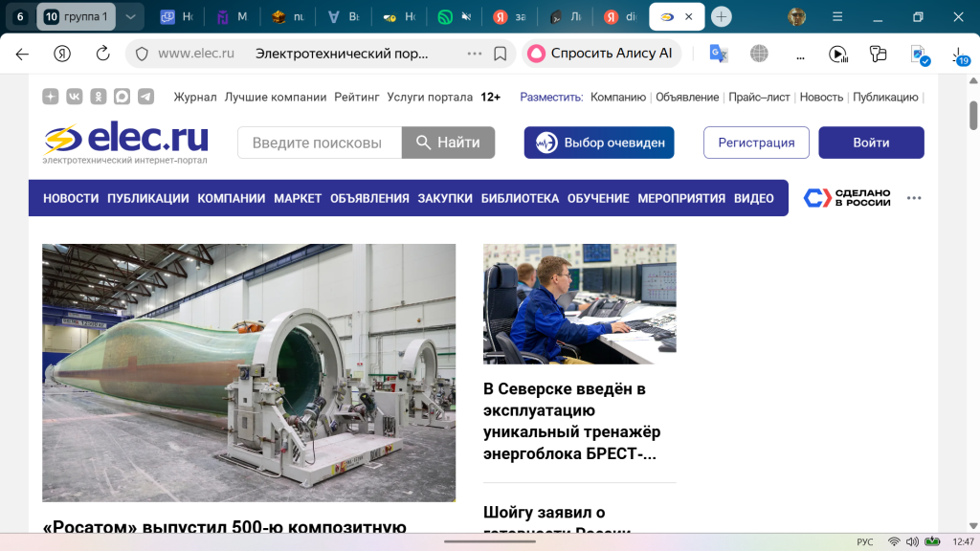Open the Telegram social icon

(145, 97)
